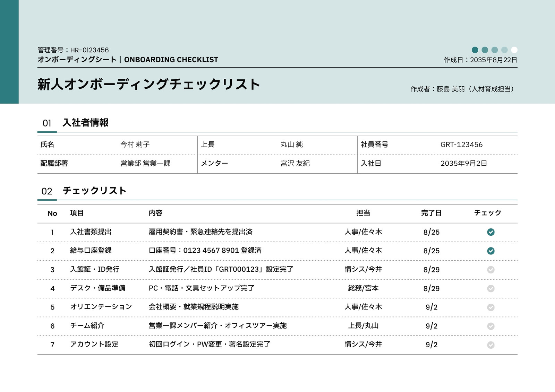Click 上長/丸山 assignee cell
This screenshot has width=555, height=392.
click(x=363, y=325)
